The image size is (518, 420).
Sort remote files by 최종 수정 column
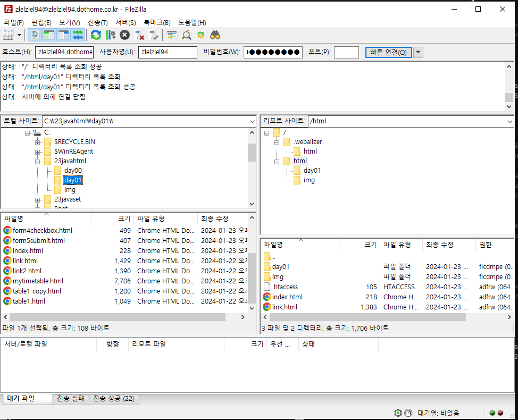449,245
